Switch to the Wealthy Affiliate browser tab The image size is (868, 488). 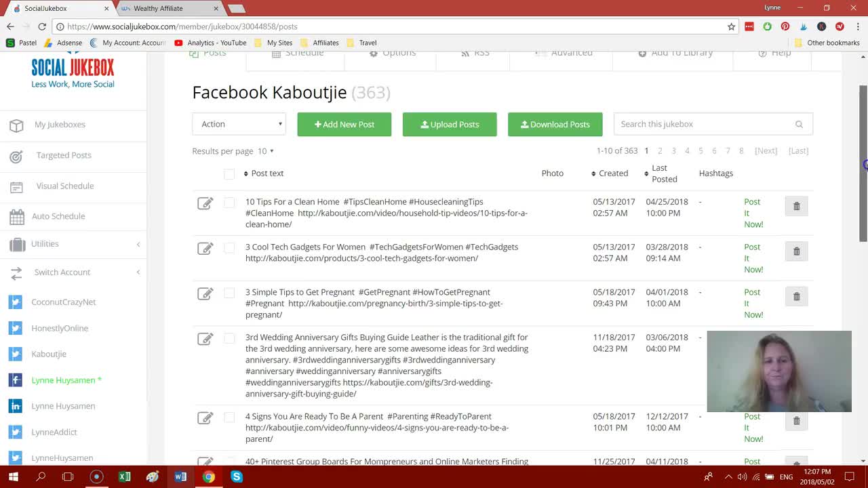168,8
